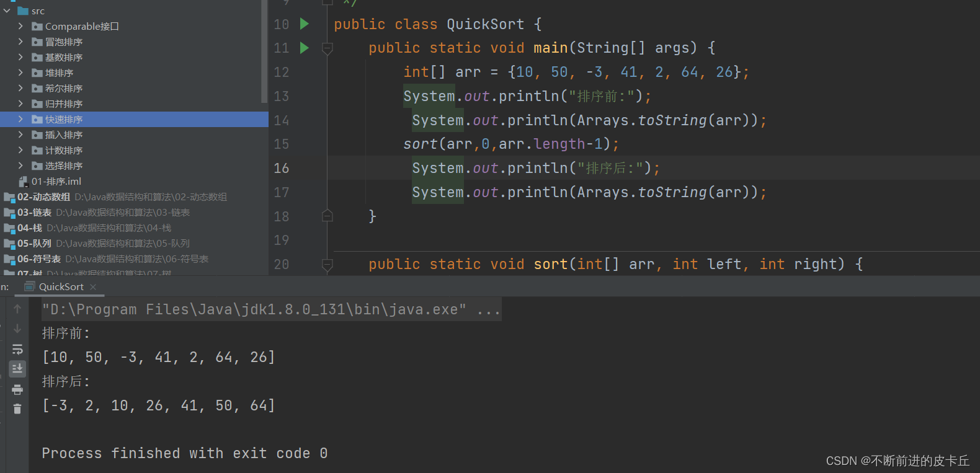Viewport: 980px width, 473px height.
Task: Click the up arrow in the Run console toolbar
Action: click(17, 309)
